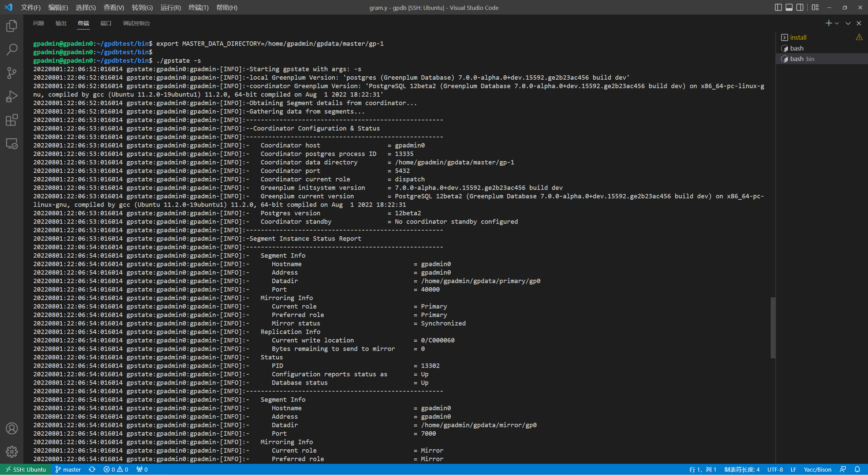868x475 pixels.
Task: Open the 运行(R) menu
Action: 171,7
